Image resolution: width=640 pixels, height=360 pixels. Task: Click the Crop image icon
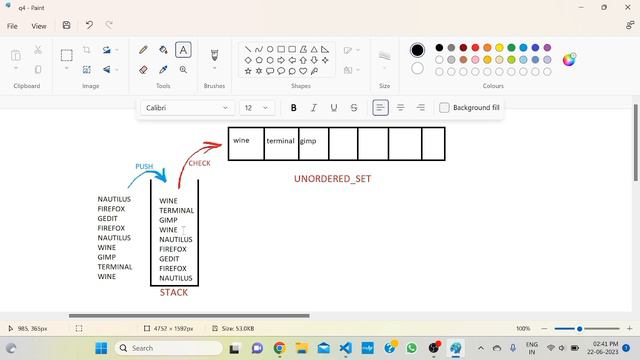click(x=87, y=50)
